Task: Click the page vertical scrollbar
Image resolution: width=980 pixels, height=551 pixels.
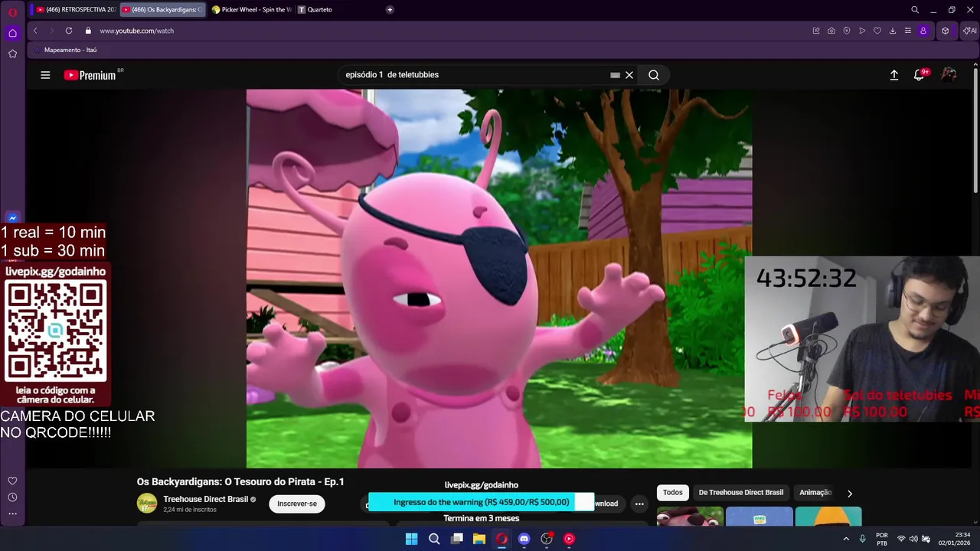Action: tap(975, 130)
